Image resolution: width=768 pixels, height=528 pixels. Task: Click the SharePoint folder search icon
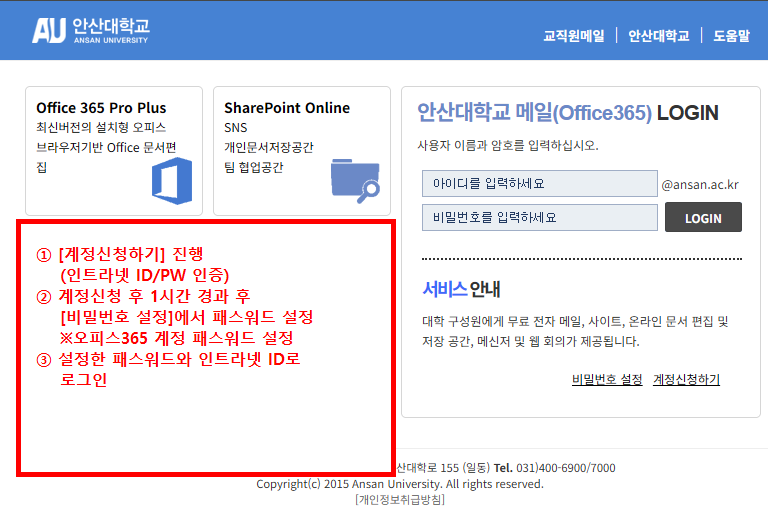click(x=355, y=180)
